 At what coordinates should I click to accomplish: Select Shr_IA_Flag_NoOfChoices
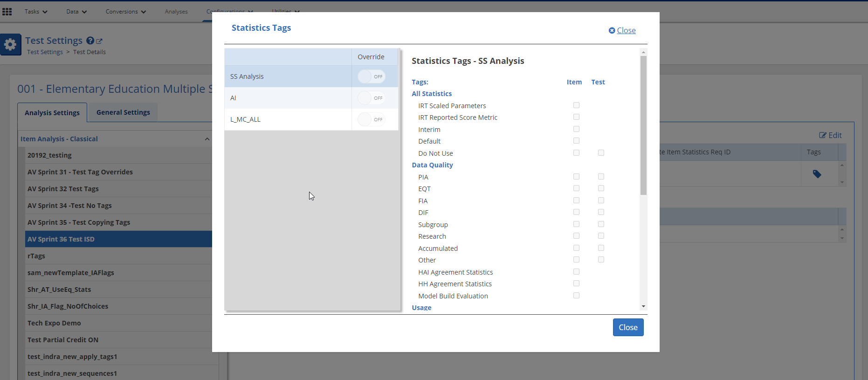point(118,306)
